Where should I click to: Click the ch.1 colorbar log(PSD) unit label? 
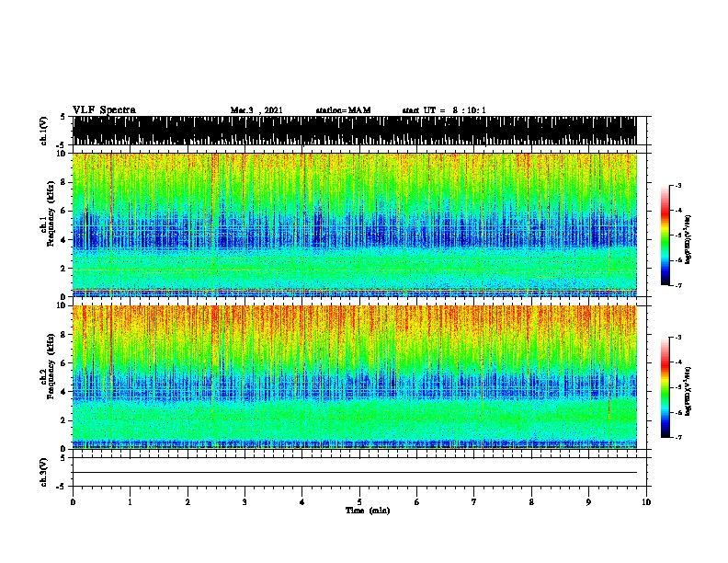688,239
